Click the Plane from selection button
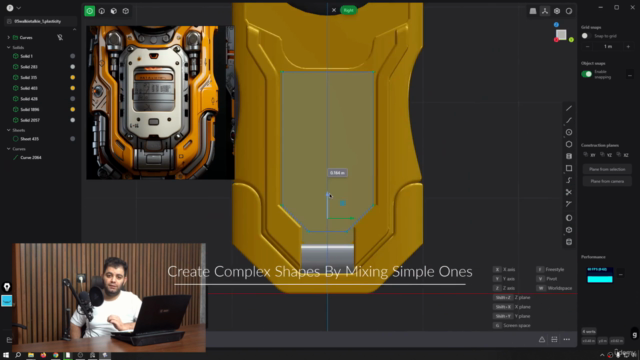 tap(607, 169)
